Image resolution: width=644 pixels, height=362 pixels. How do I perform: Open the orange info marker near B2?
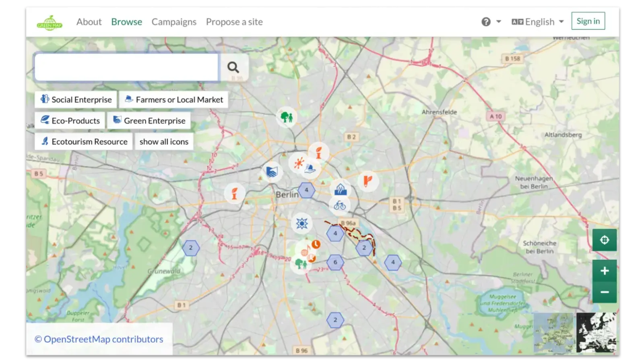point(318,153)
